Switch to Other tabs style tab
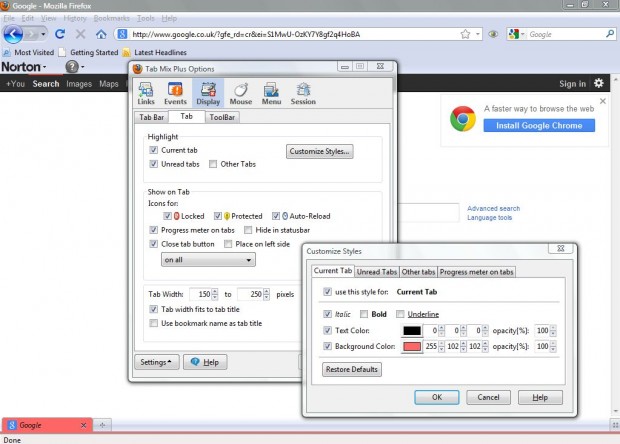 [x=418, y=272]
